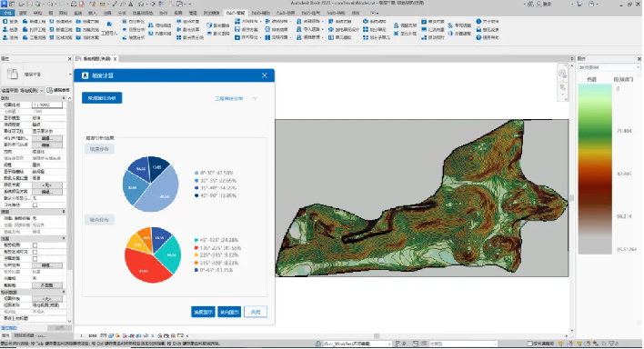Viewport: 644px width, 349px height.
Task: Select the 场地视图 document view tab
Action: point(97,59)
